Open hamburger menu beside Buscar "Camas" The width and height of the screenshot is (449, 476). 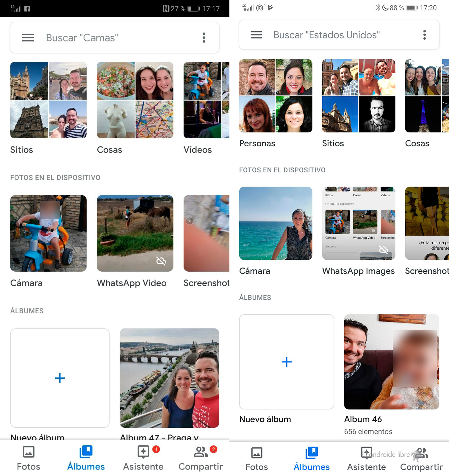(x=28, y=38)
